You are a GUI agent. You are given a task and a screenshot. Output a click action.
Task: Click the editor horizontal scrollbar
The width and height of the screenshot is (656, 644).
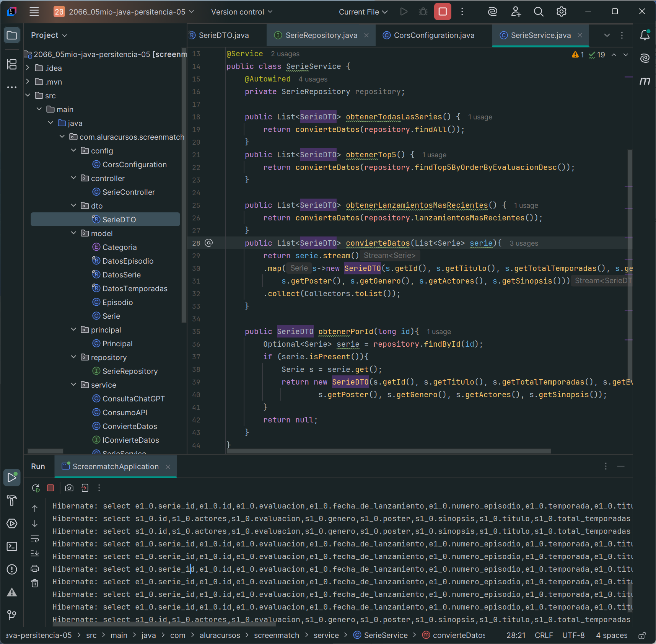point(389,451)
